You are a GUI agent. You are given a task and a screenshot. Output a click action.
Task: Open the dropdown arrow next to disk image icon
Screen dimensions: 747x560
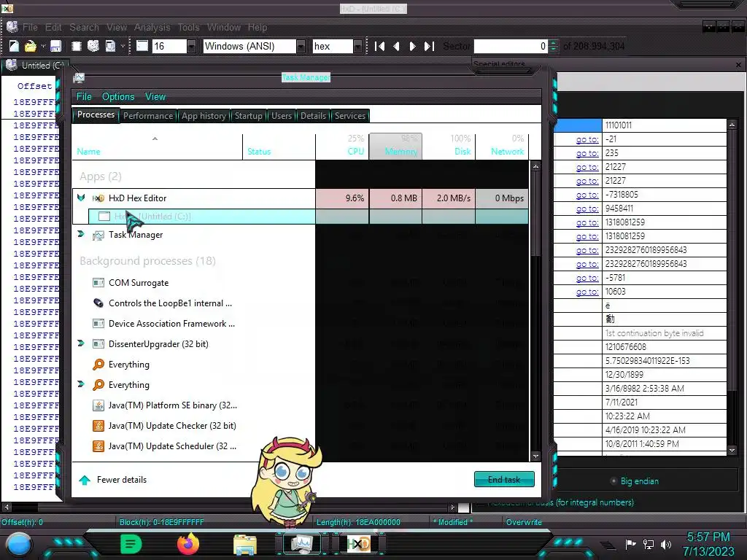(x=123, y=46)
